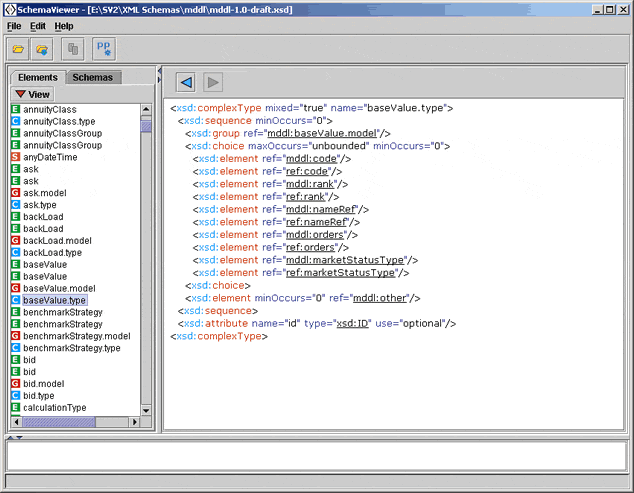Follow the mddl:rank reference link

pyautogui.click(x=310, y=184)
